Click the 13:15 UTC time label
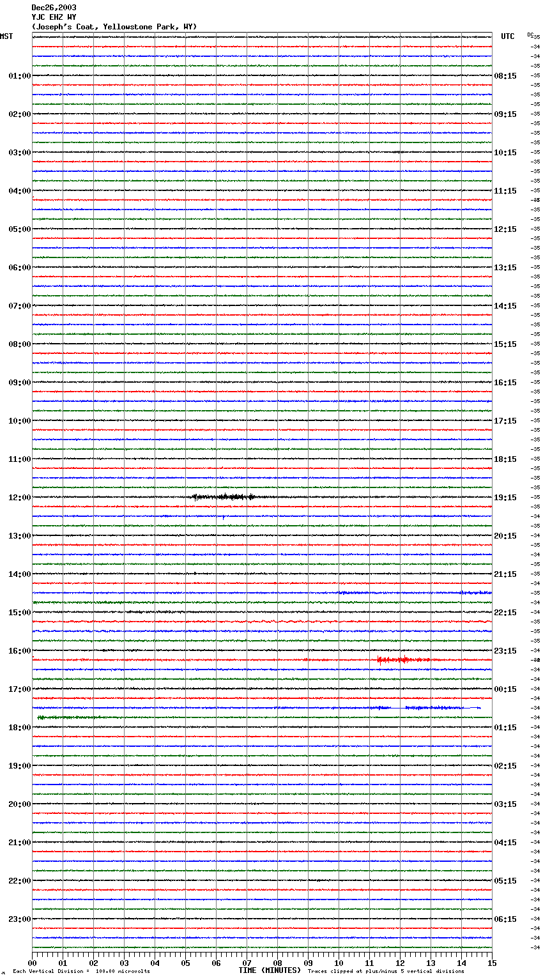Screen dimensions: 543x980 [x=505, y=268]
